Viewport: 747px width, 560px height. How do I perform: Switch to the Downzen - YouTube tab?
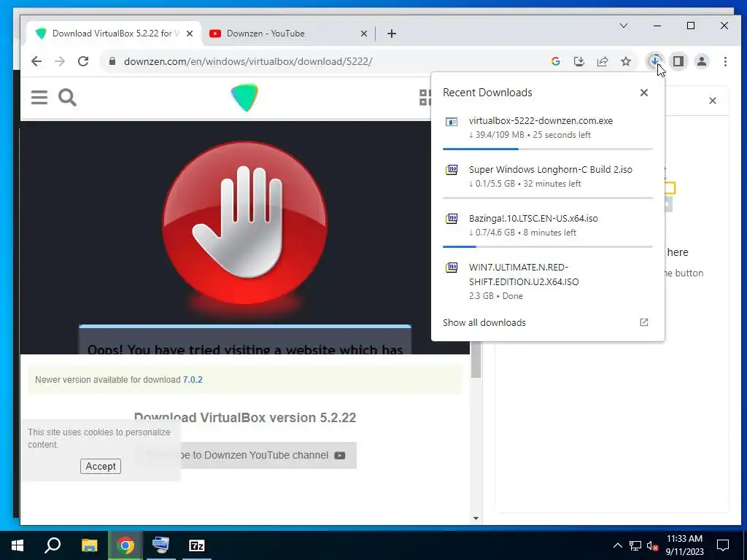click(287, 34)
